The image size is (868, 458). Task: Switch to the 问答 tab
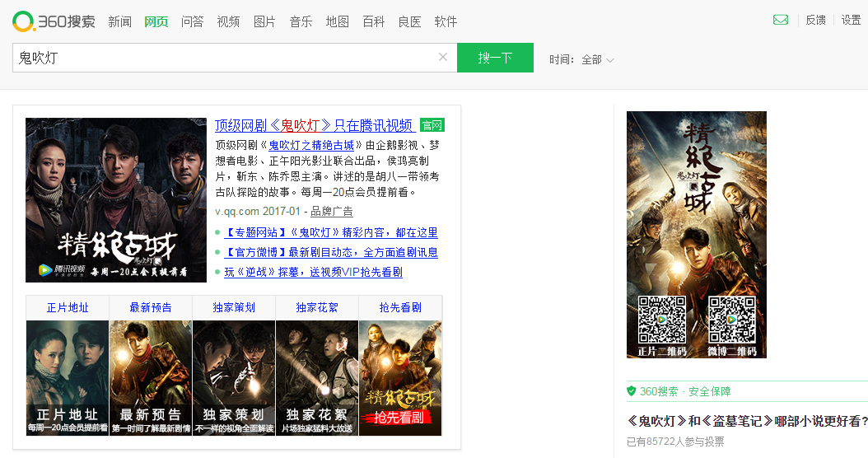[x=192, y=21]
